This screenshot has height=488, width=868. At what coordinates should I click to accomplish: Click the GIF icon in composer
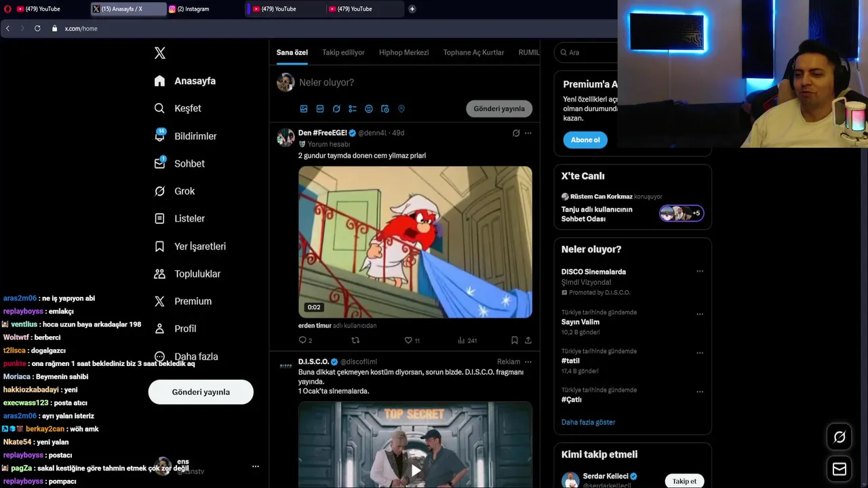(x=320, y=108)
